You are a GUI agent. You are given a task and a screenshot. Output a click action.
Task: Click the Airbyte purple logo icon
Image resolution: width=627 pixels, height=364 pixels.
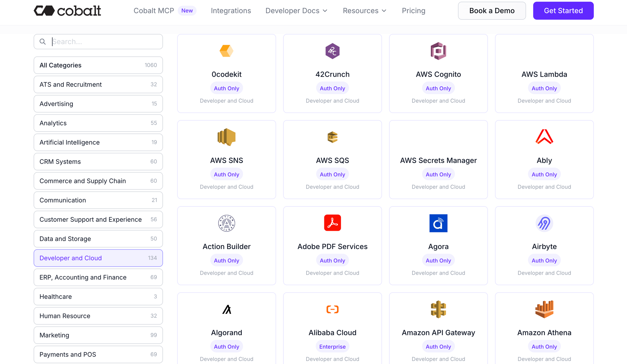coord(544,223)
